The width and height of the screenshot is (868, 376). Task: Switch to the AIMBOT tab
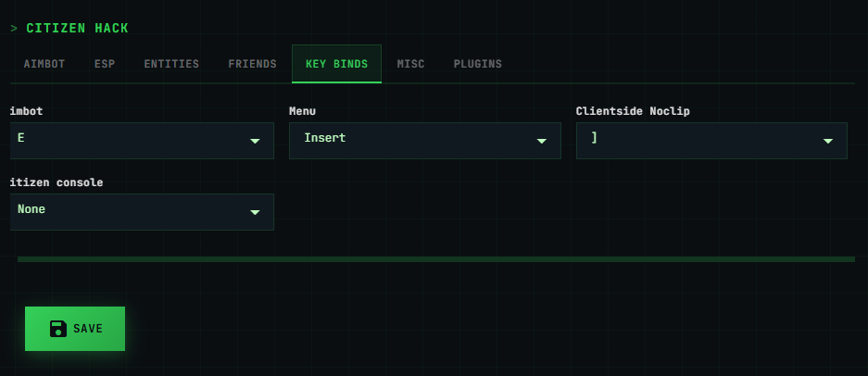pos(44,64)
